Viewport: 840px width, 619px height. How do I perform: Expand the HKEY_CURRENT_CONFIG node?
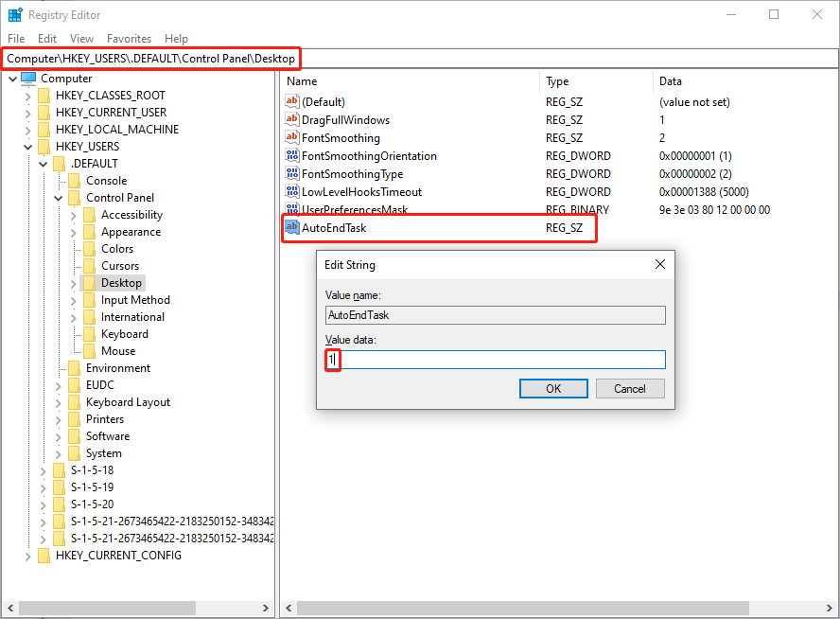27,557
